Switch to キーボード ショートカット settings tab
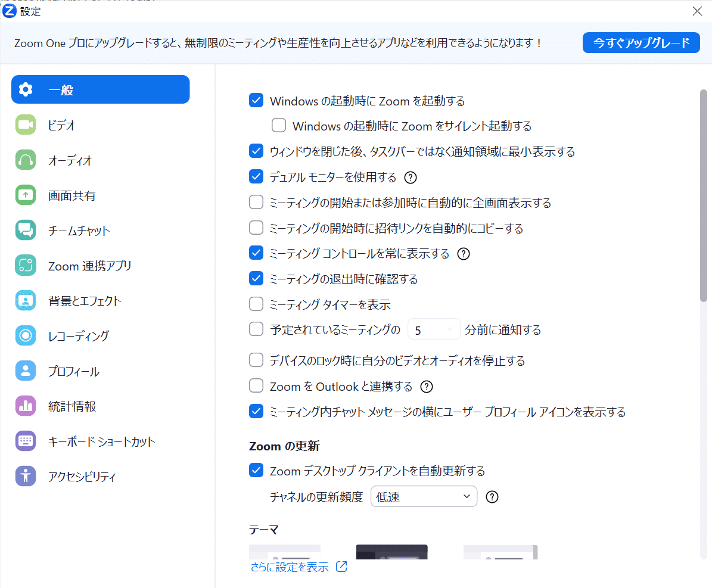This screenshot has height=588, width=712. point(101,441)
